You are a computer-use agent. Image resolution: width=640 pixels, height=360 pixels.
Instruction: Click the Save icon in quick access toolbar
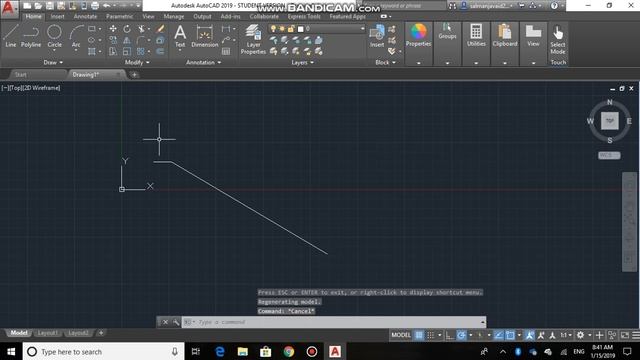pos(49,6)
